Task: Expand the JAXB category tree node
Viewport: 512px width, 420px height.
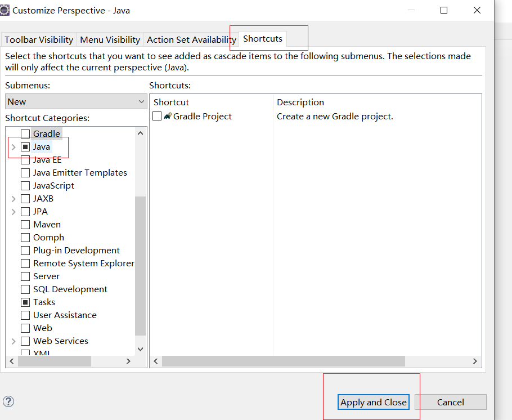Action: [14, 199]
